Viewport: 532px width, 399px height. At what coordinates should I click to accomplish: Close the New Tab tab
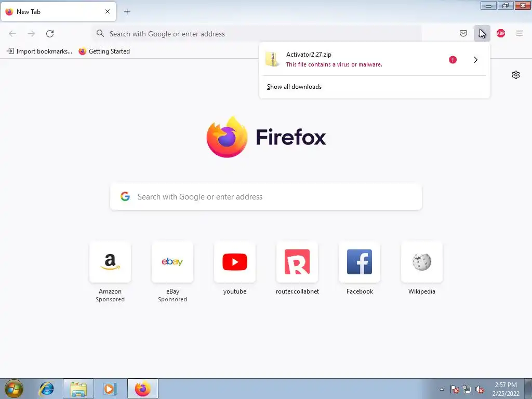108,11
